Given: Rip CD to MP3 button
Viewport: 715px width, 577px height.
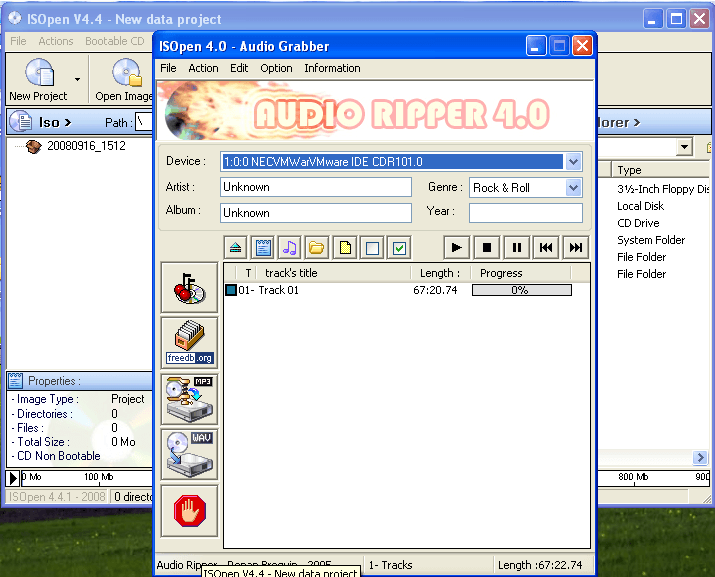Looking at the screenshot, I should point(189,399).
